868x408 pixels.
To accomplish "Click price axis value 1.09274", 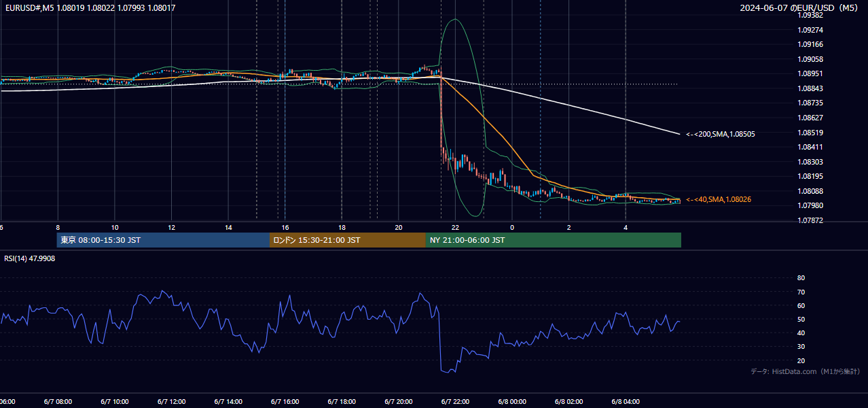I will [x=810, y=31].
